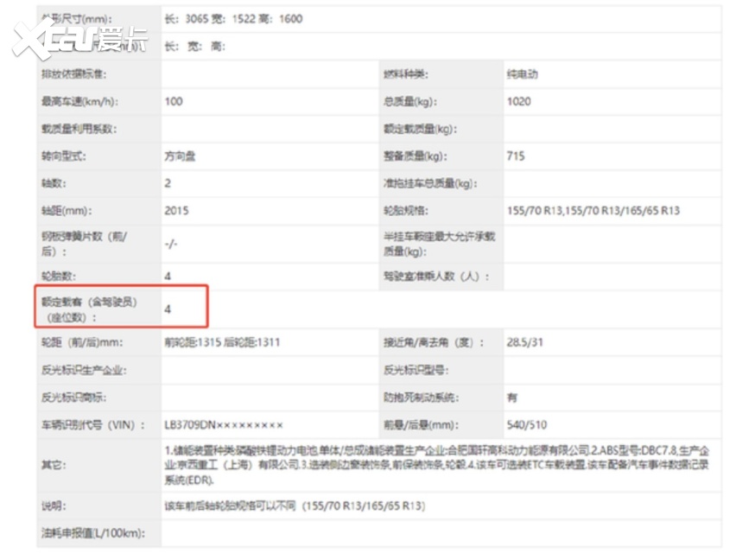This screenshot has height=560, width=736.
Task: Select the 最高车速 value 100
Action: (x=174, y=102)
